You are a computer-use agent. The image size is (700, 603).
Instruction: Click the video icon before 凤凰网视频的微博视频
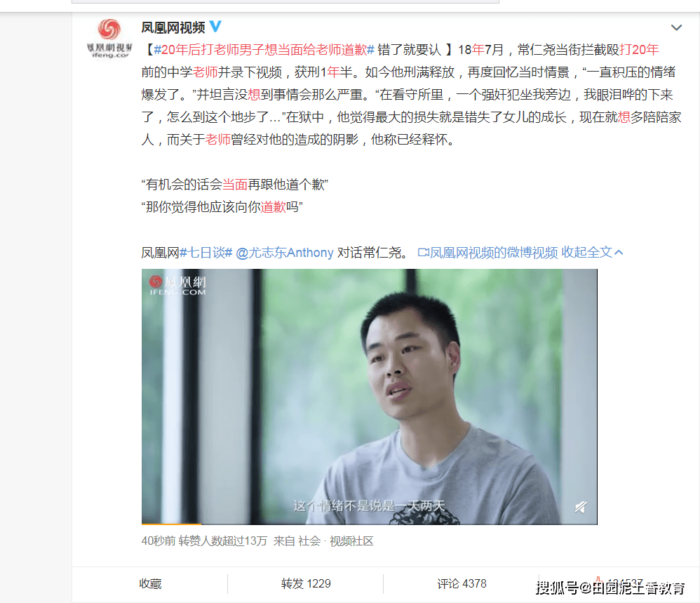coord(423,253)
